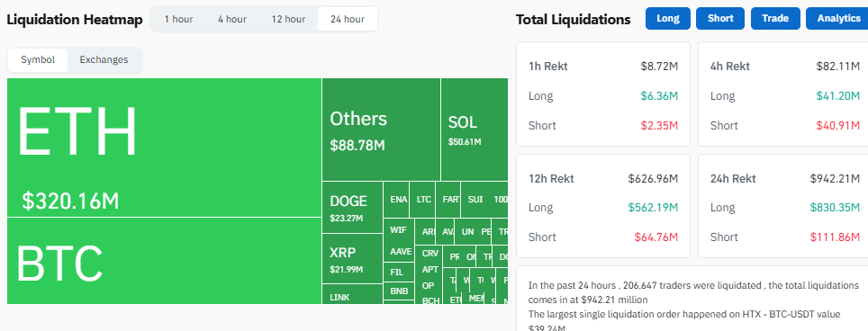The height and width of the screenshot is (331, 868).
Task: Open the Analytics button
Action: tap(838, 18)
